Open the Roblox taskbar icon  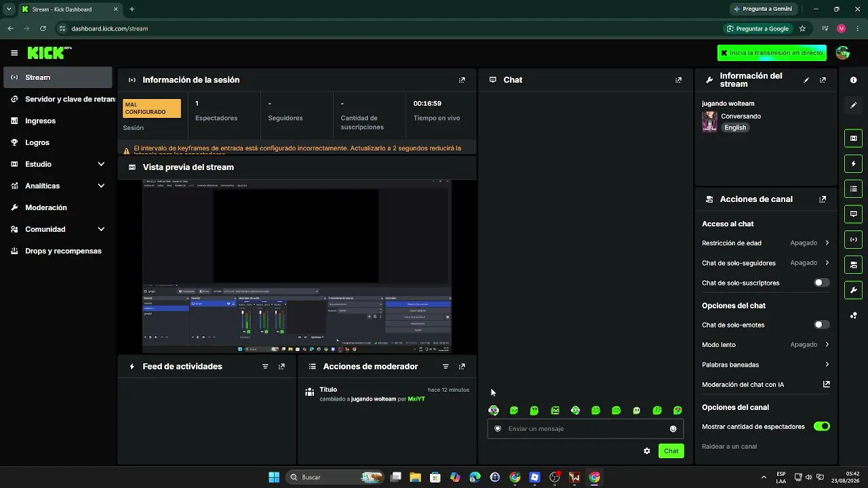(535, 477)
